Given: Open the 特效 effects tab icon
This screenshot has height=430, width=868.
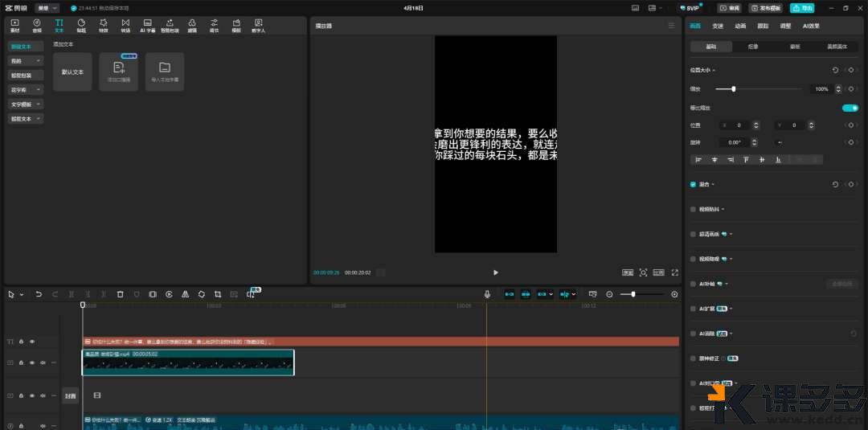Looking at the screenshot, I should (104, 26).
